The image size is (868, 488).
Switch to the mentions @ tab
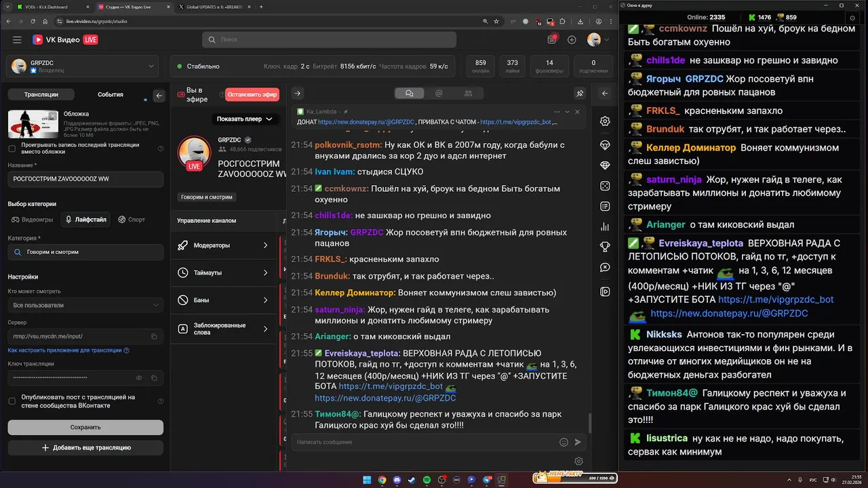tap(439, 94)
